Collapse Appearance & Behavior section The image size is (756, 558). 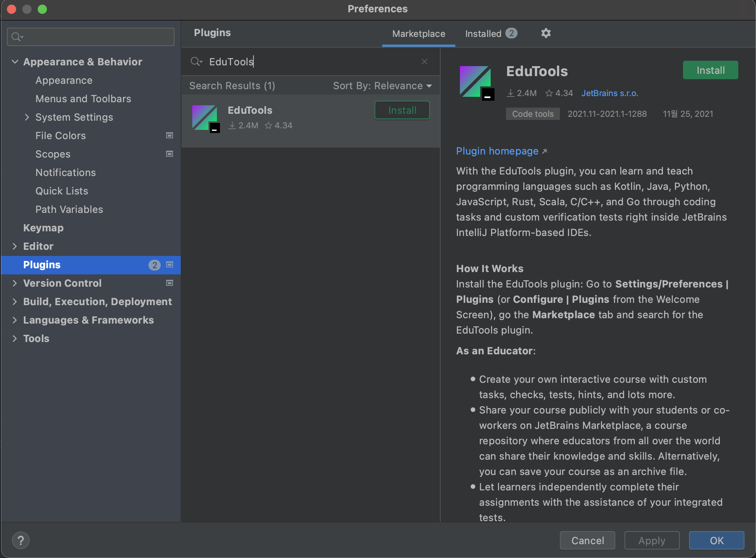pos(15,61)
